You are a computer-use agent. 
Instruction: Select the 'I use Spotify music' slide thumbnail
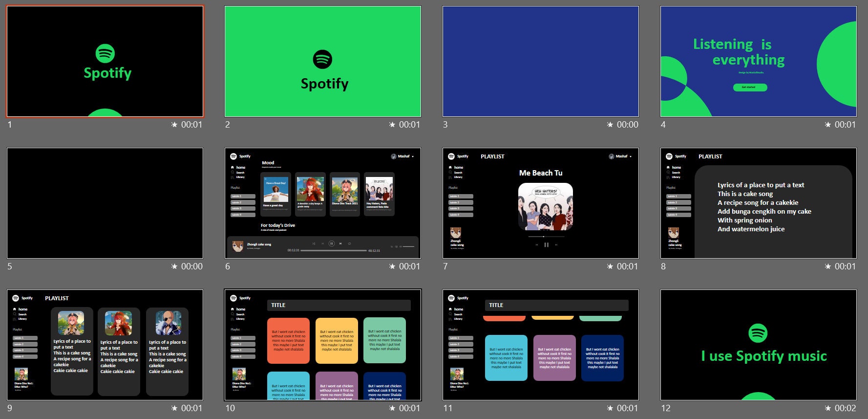759,345
